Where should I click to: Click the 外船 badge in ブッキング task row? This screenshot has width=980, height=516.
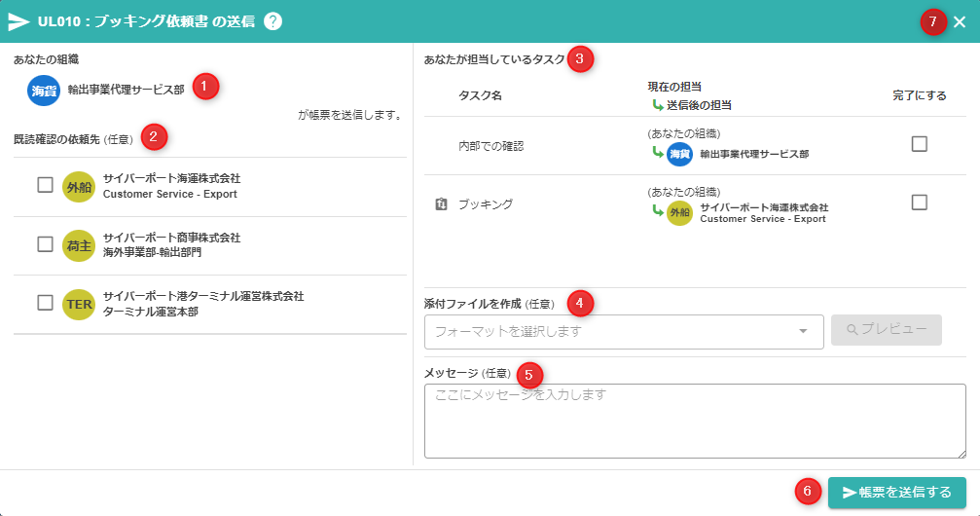679,213
